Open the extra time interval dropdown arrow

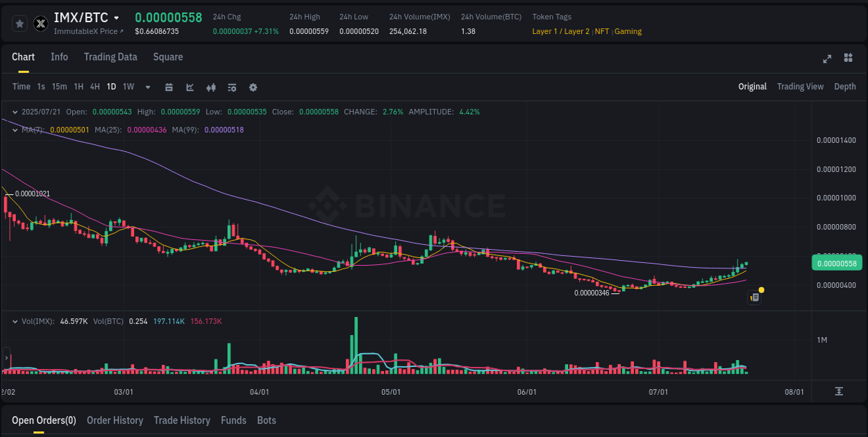coord(147,87)
